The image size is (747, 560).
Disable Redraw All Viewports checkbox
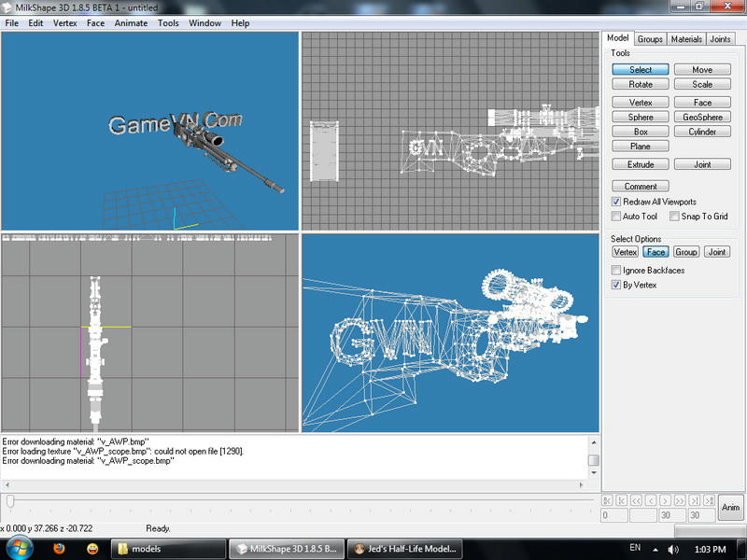[616, 202]
